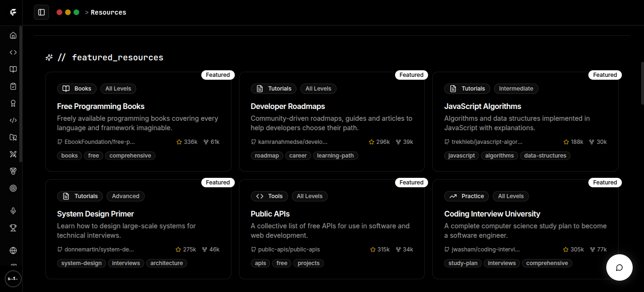Click the Practice category badge
Image resolution: width=644 pixels, height=292 pixels.
click(x=467, y=196)
